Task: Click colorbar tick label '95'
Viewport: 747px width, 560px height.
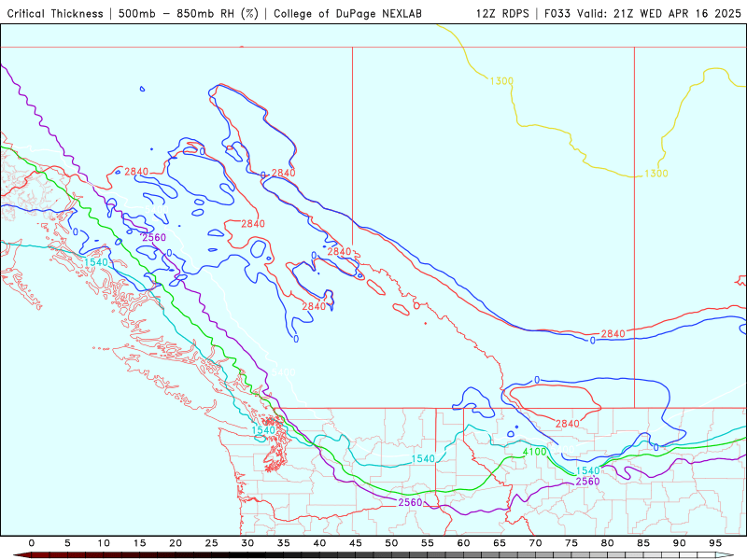Action: click(x=715, y=543)
